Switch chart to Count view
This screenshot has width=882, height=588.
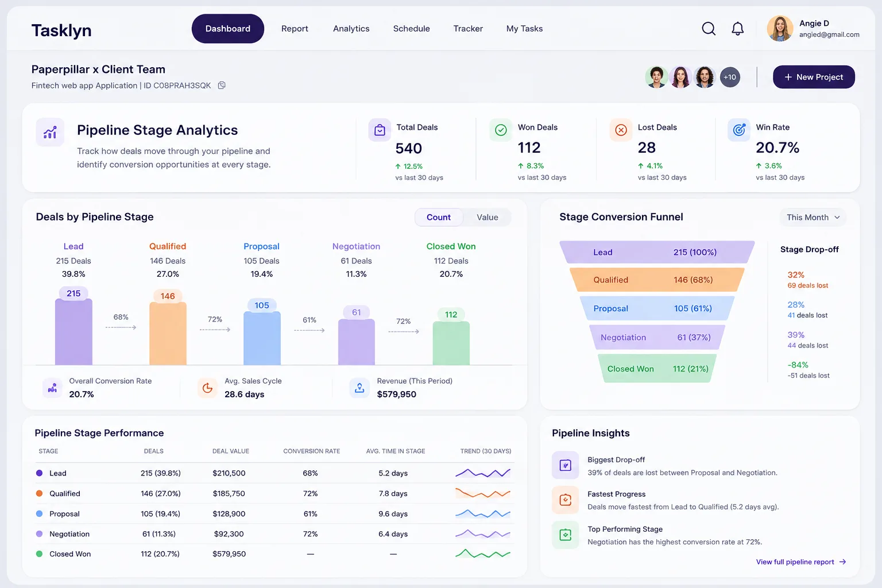coord(439,217)
